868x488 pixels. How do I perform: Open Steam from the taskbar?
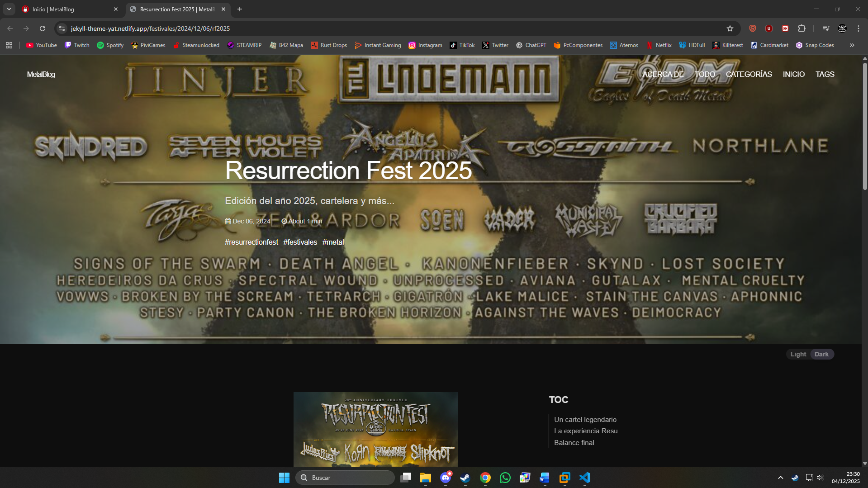[x=465, y=478]
